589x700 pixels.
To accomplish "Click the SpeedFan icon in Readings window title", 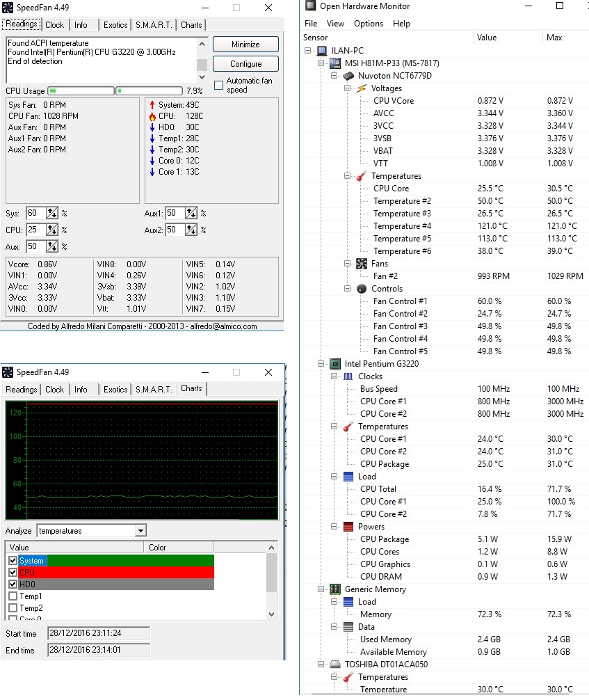I will coord(8,8).
